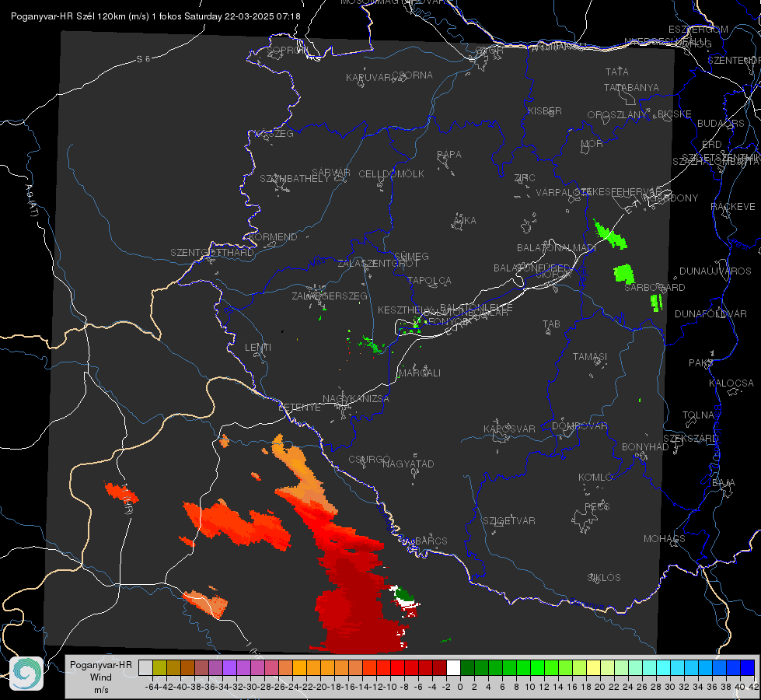The image size is (761, 700).
Task: Click the white zero-value legend swatch
Action: click(x=453, y=667)
